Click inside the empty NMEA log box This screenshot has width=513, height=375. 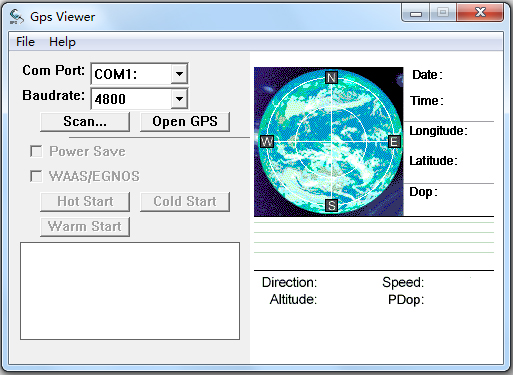tap(130, 291)
